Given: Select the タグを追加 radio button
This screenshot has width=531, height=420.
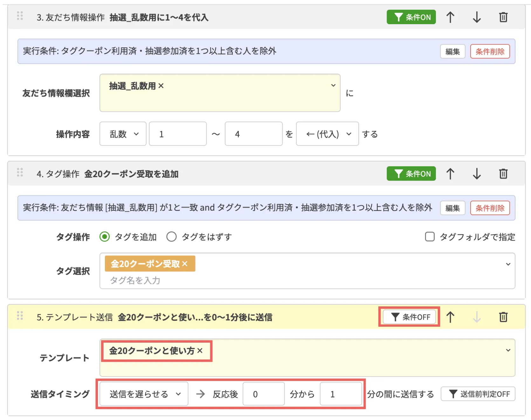Looking at the screenshot, I should click(105, 237).
